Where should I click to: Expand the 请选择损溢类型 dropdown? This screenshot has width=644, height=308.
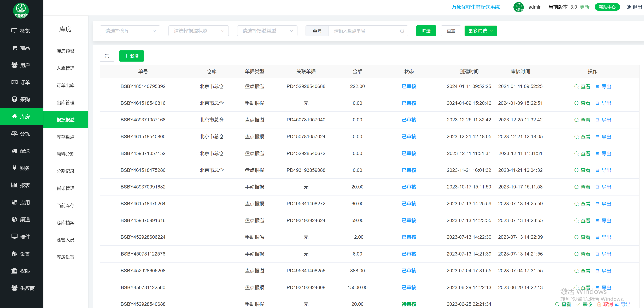click(x=267, y=31)
